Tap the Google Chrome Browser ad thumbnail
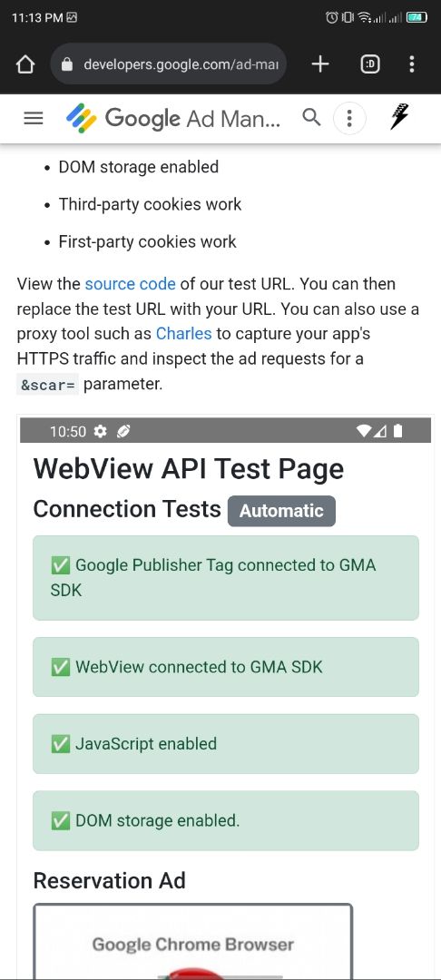 pos(193,941)
